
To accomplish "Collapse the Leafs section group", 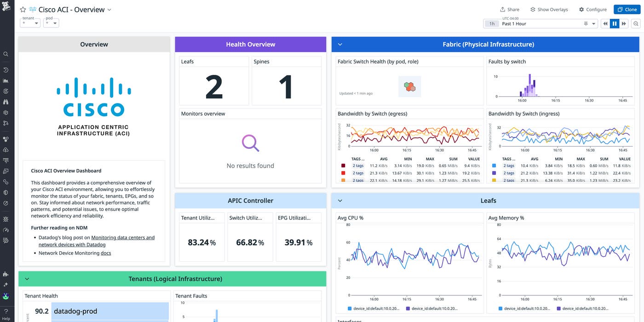I will (340, 201).
